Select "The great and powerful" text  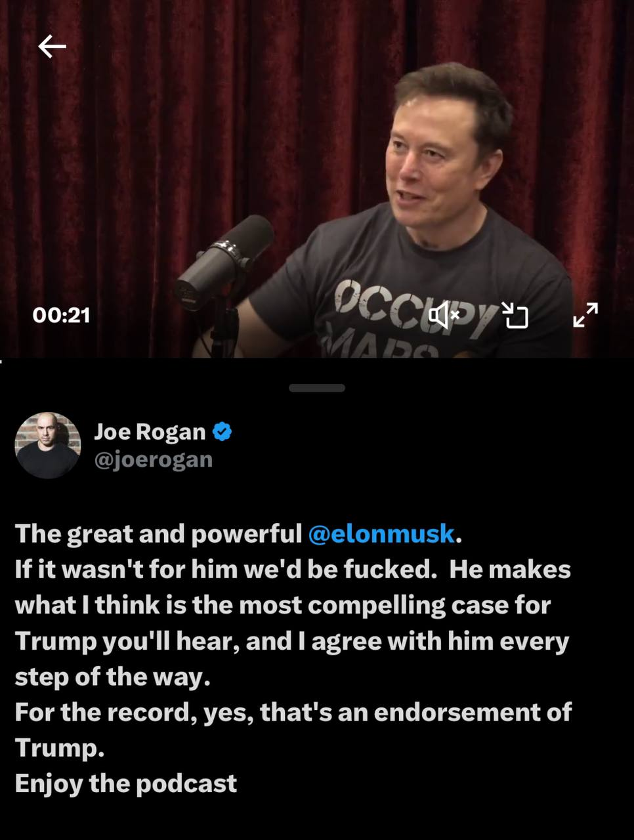coord(158,534)
